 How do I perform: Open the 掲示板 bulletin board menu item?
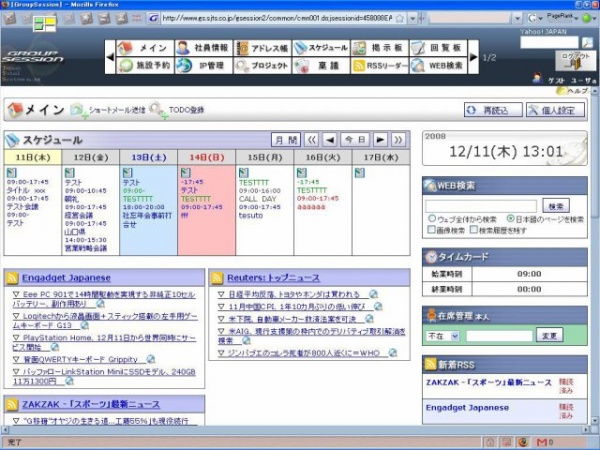[x=378, y=48]
